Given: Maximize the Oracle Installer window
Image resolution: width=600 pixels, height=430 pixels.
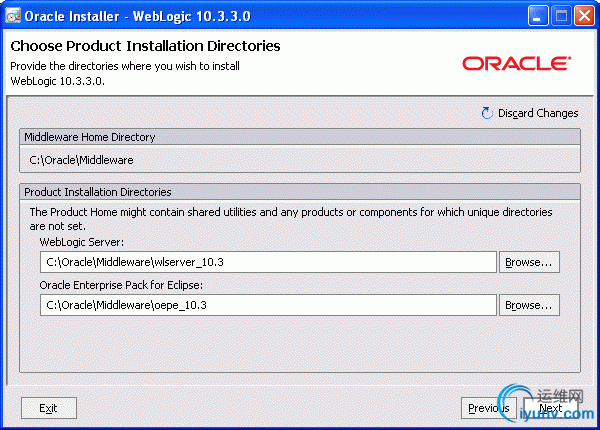Looking at the screenshot, I should point(561,16).
